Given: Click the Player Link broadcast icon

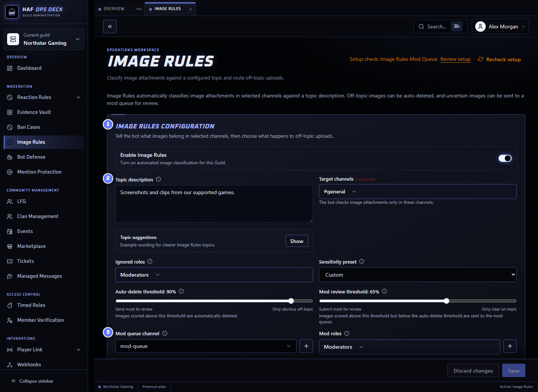Looking at the screenshot, I should tap(10, 350).
